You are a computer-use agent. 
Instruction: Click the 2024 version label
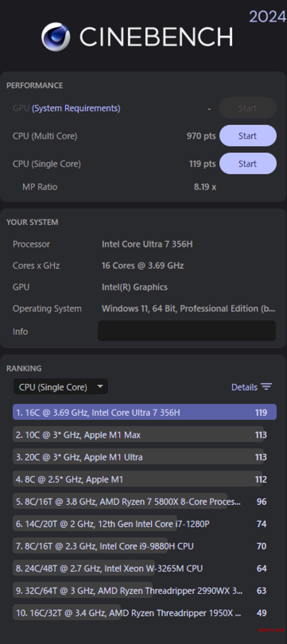(x=267, y=17)
